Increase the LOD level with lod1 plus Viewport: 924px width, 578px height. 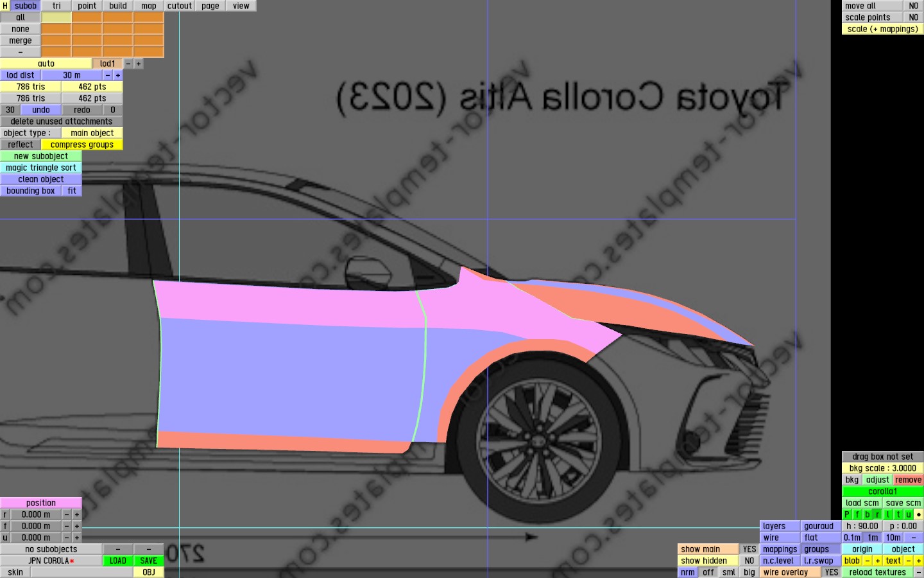click(139, 64)
